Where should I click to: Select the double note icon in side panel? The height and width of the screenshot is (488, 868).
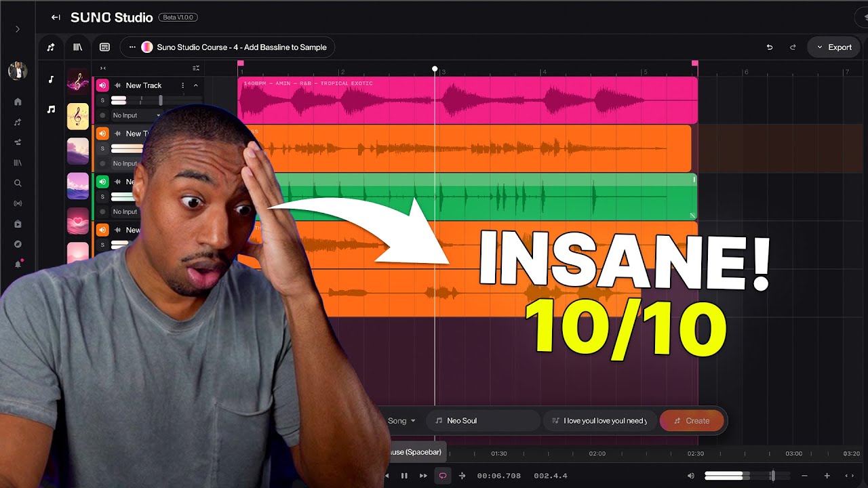click(x=51, y=109)
